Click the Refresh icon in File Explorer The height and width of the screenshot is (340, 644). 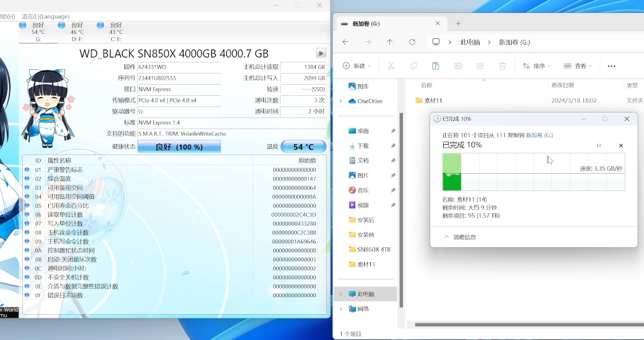(412, 42)
